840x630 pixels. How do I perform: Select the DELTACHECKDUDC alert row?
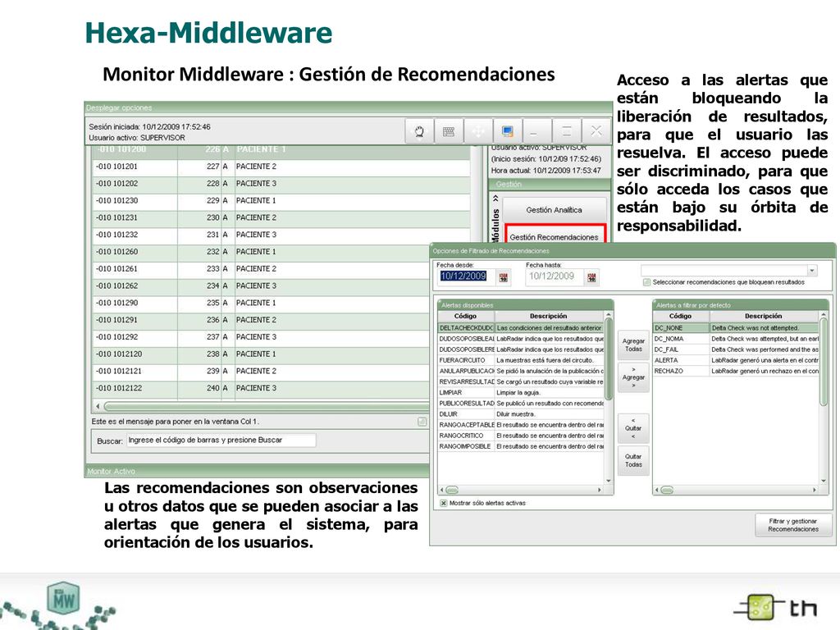521,328
